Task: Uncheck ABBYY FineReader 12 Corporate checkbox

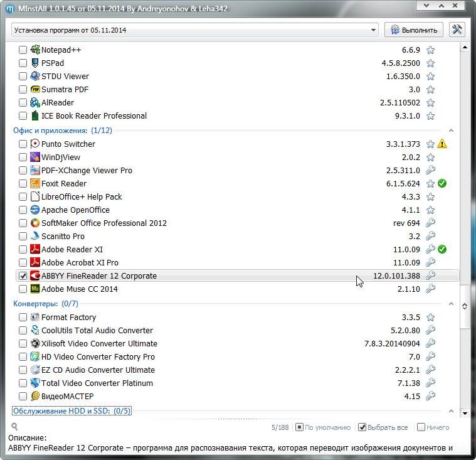Action: (x=23, y=275)
